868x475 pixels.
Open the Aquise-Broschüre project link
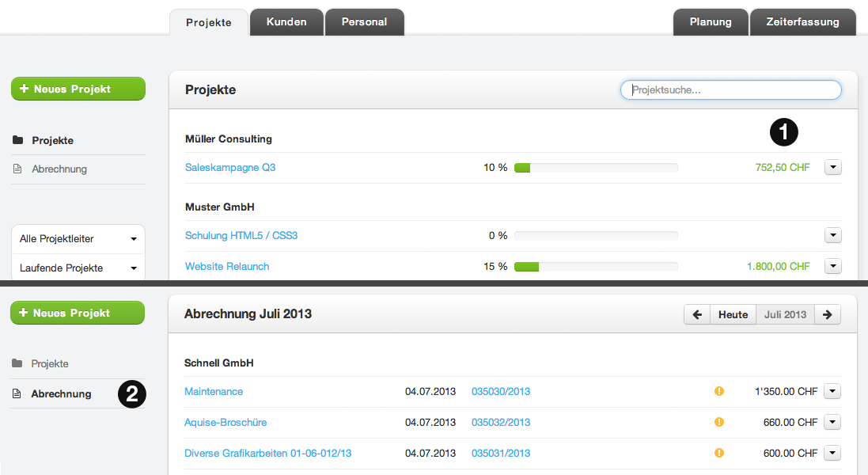coord(226,423)
